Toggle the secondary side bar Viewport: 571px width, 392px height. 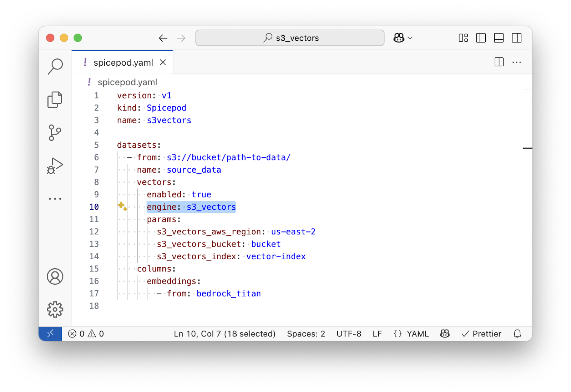516,38
